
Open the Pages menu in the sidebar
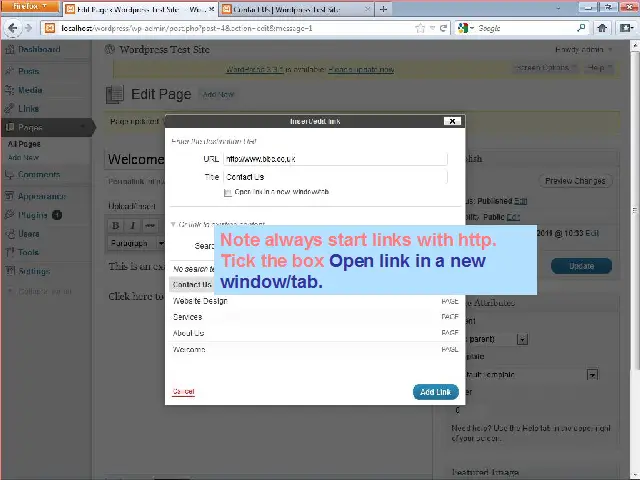point(47,127)
